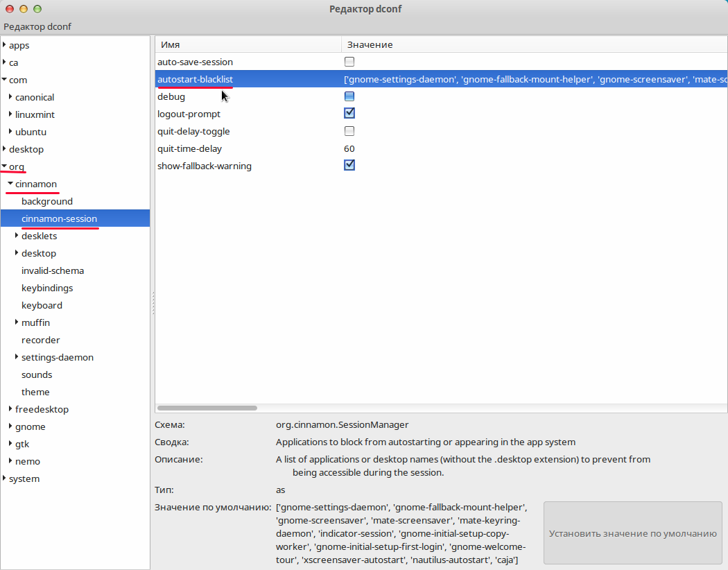This screenshot has height=570, width=728.
Task: Click the pane divider handle
Action: point(153,302)
